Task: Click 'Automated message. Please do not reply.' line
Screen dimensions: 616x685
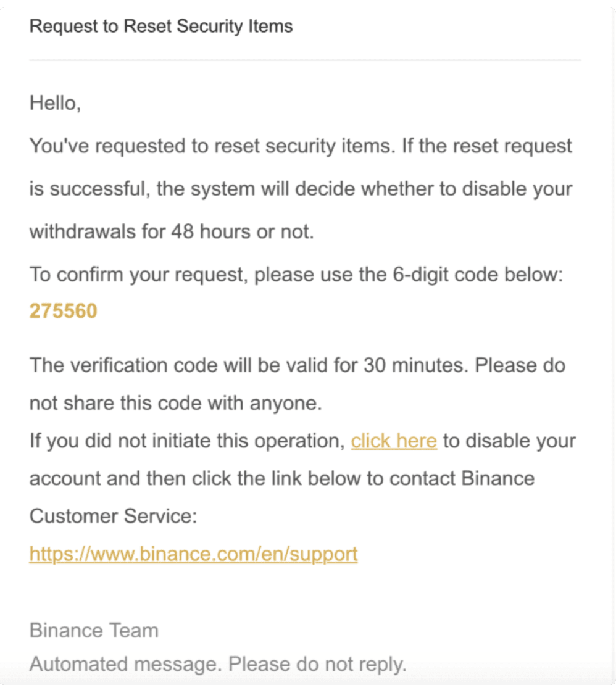Action: tap(218, 664)
